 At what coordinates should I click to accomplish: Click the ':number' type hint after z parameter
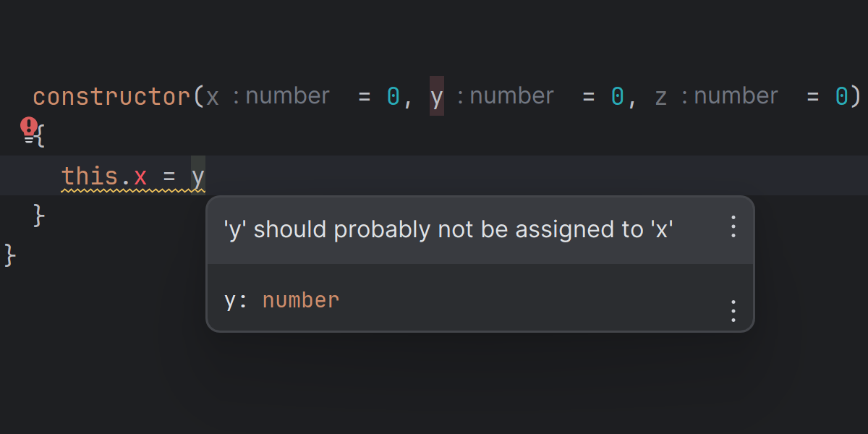coord(728,96)
